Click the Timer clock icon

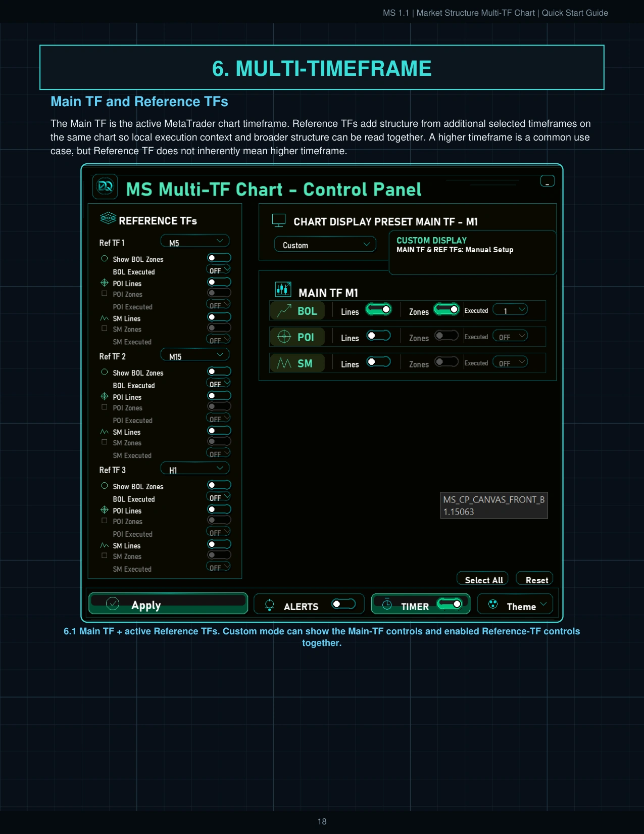point(387,604)
